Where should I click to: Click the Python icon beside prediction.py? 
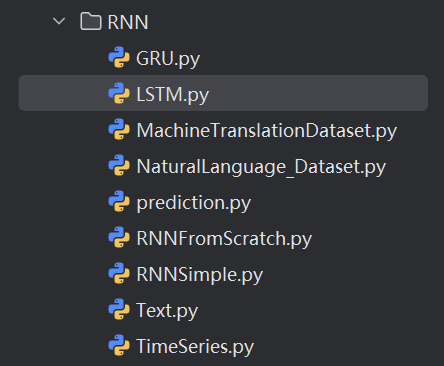tap(119, 201)
